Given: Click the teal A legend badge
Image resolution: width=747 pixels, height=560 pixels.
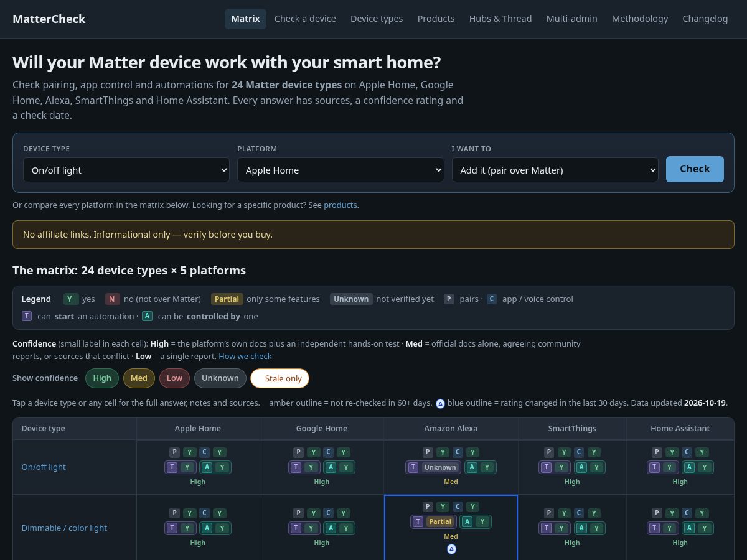Looking at the screenshot, I should [x=147, y=316].
